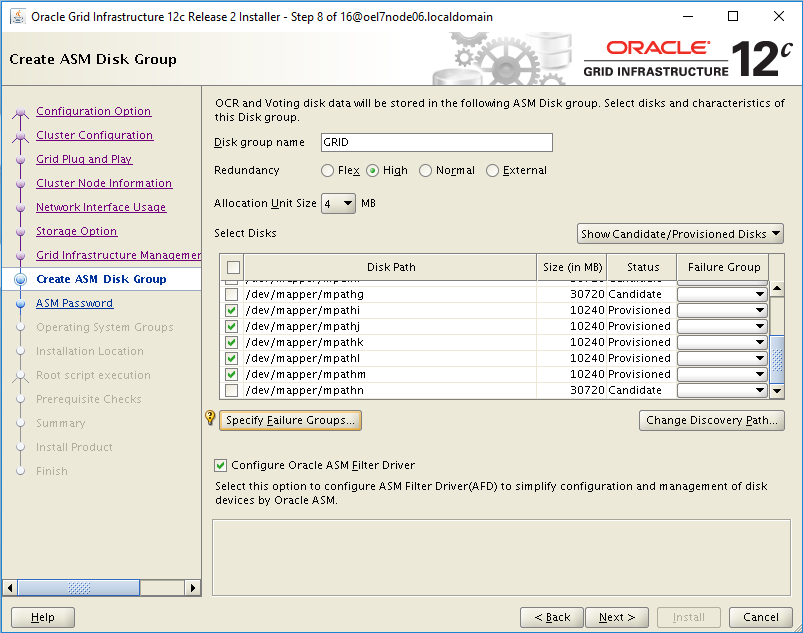Uncheck the /dev/mapper/mpathi disk checkbox
803x633 pixels.
point(232,311)
